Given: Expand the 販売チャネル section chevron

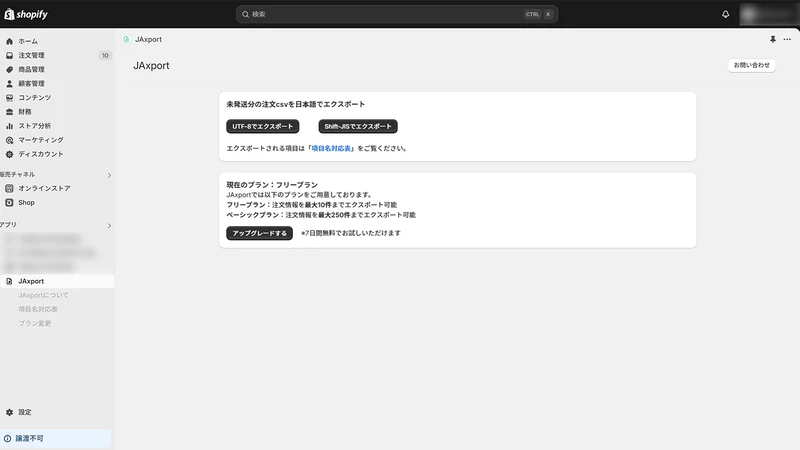Looking at the screenshot, I should 109,175.
